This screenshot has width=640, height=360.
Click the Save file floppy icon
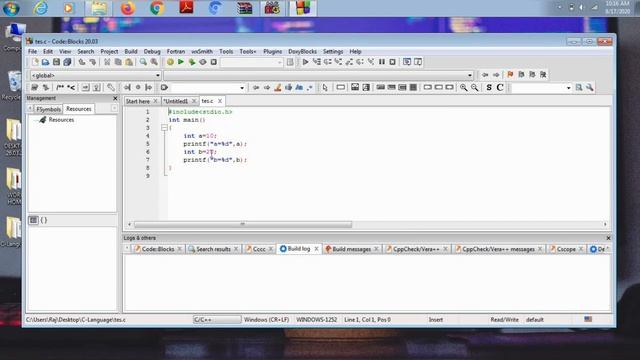[56, 62]
